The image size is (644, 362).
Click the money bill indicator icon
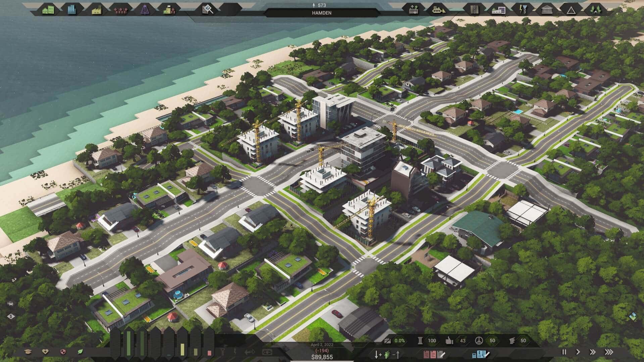267,352
